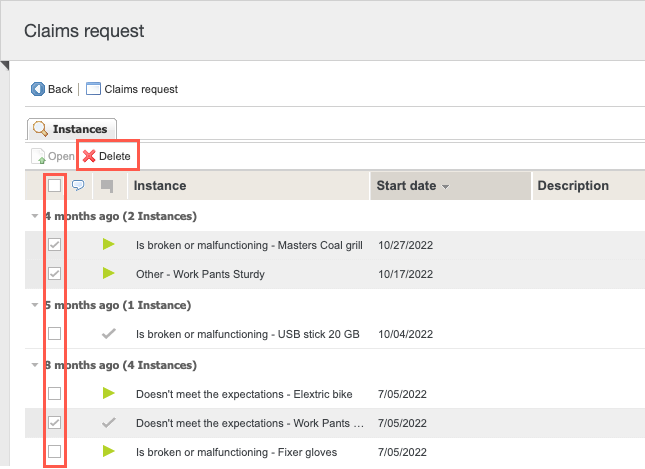
Task: Click the comment bubble column header icon
Action: [x=78, y=185]
